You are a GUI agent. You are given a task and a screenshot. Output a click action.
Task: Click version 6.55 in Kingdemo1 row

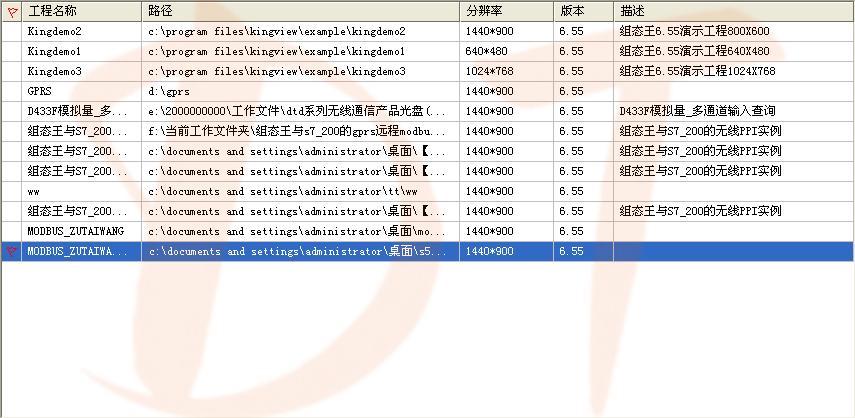571,51
